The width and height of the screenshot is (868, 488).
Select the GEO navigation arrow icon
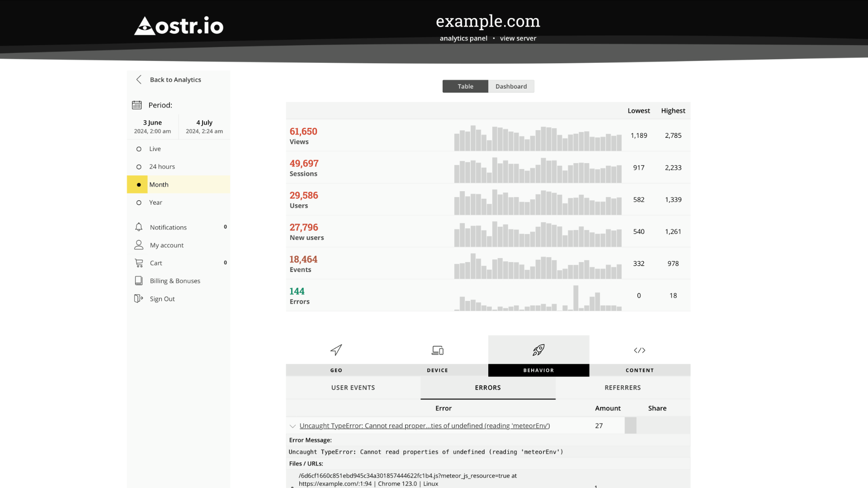tap(336, 350)
